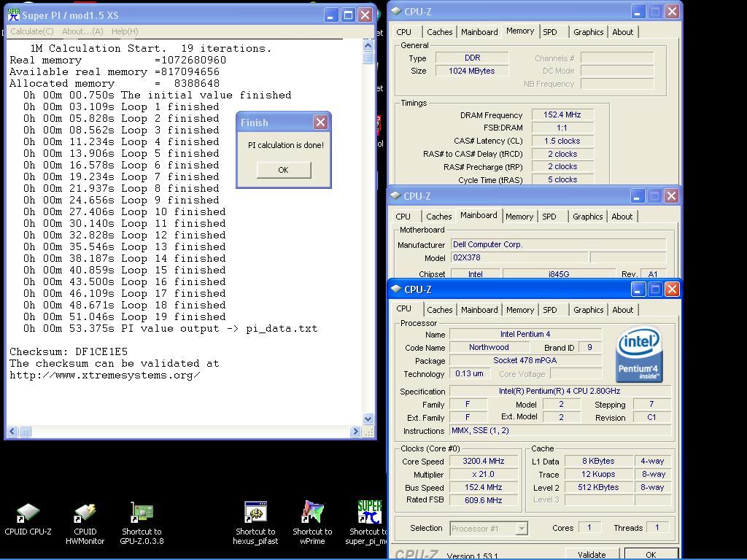747x560 pixels.
Task: Click the middle CPU-Z window title icon
Action: click(395, 195)
